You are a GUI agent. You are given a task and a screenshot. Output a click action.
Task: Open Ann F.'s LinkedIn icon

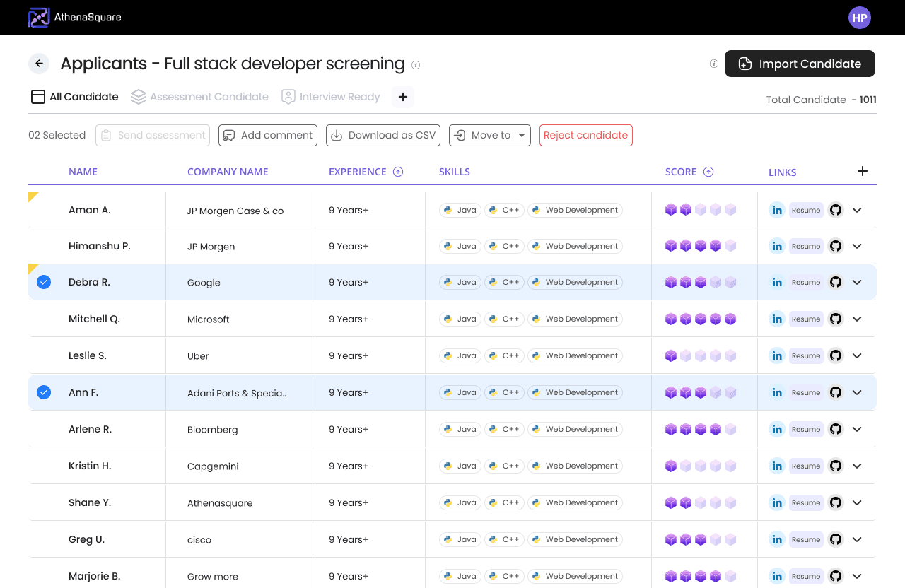(777, 392)
